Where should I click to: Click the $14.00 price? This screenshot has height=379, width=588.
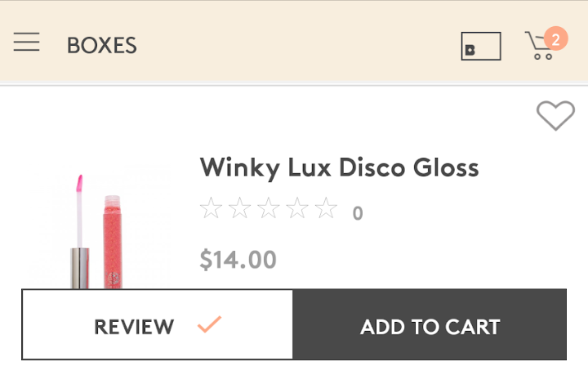[238, 259]
